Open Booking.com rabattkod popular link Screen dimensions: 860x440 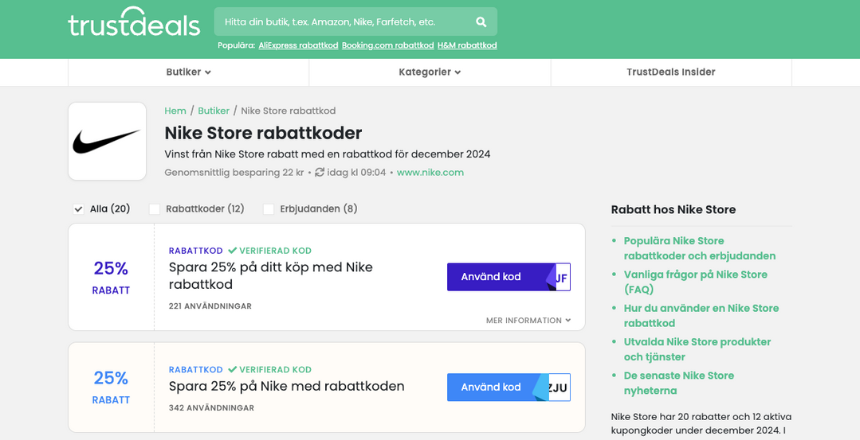(388, 46)
